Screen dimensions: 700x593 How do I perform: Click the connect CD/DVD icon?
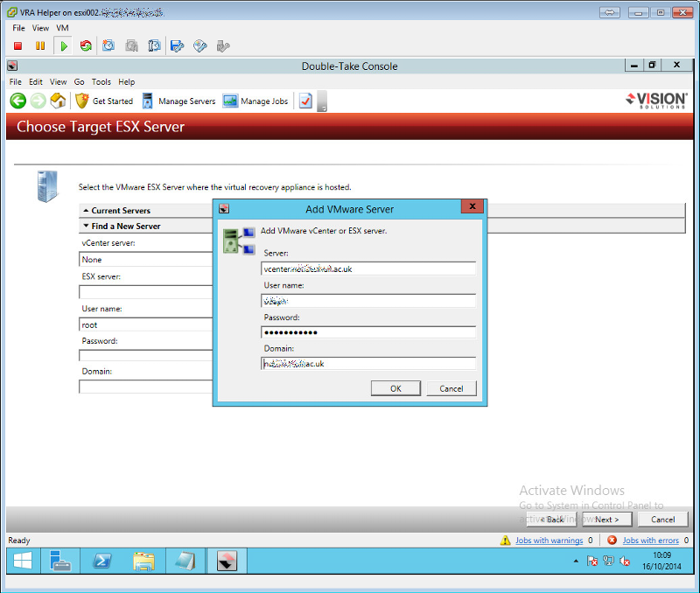point(200,45)
